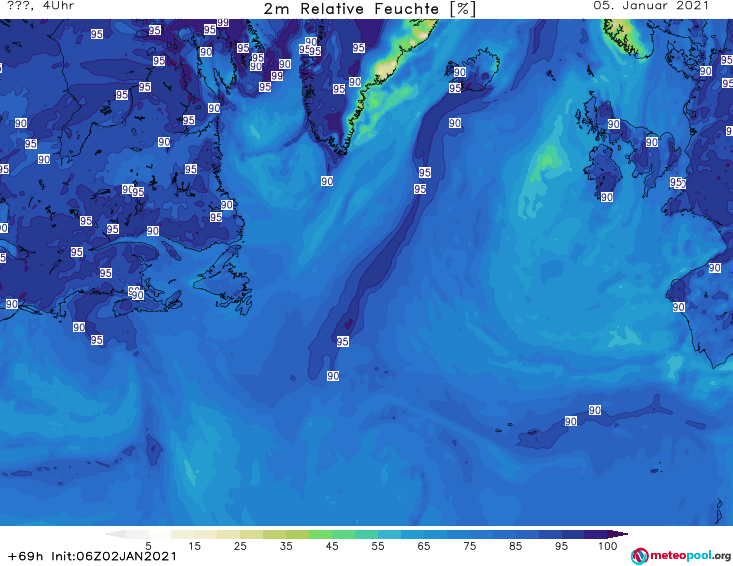The width and height of the screenshot is (733, 566).
Task: Pick the bright green legend segment left of 45
Action: point(320,534)
